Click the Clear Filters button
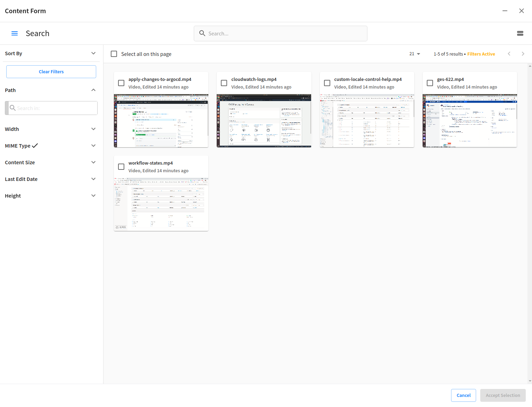 51,72
